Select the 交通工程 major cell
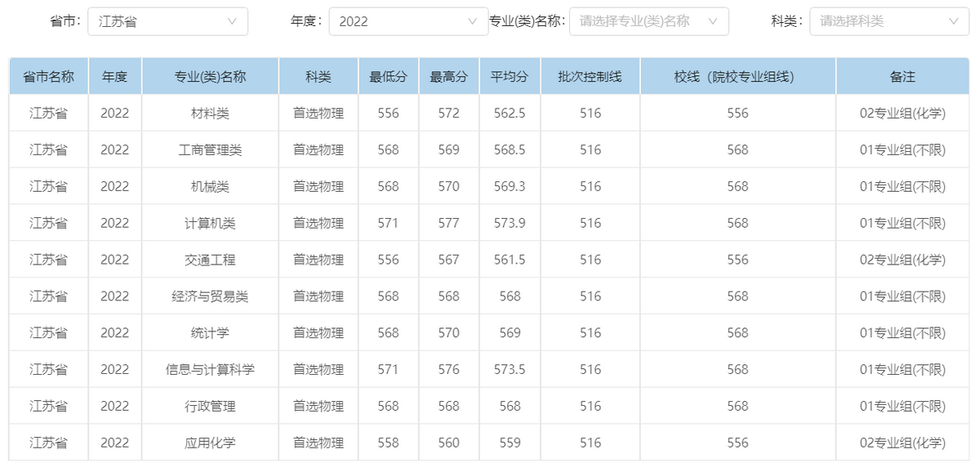Image resolution: width=980 pixels, height=463 pixels. 210,260
